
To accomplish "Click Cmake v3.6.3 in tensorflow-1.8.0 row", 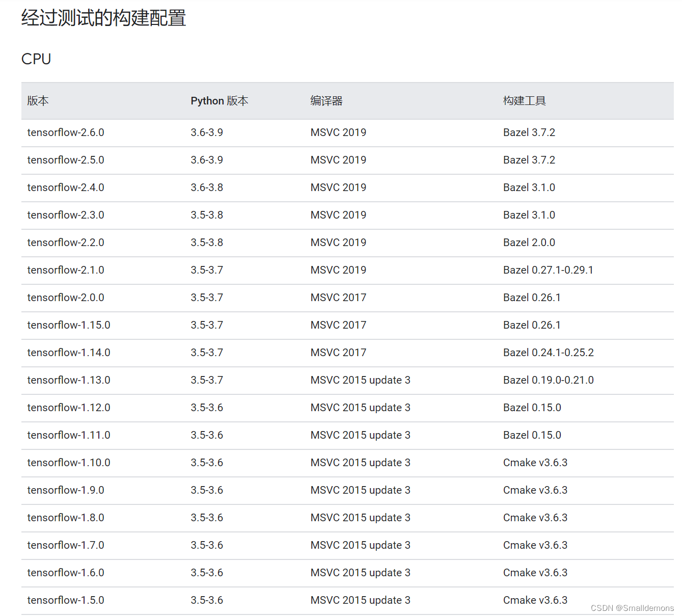I will click(535, 518).
